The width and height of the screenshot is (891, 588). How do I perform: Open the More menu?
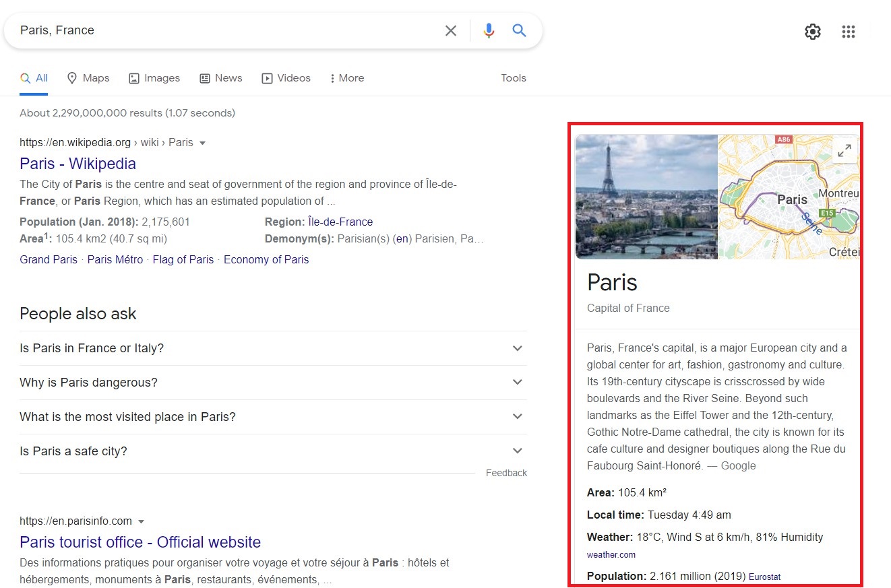[346, 78]
